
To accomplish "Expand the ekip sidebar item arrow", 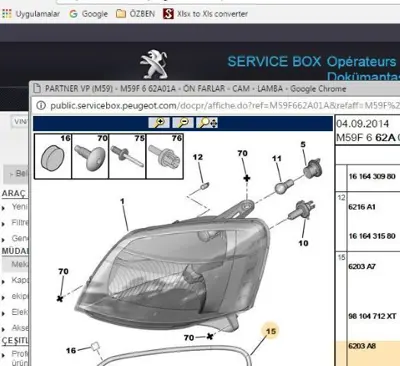I will pos(4,298).
